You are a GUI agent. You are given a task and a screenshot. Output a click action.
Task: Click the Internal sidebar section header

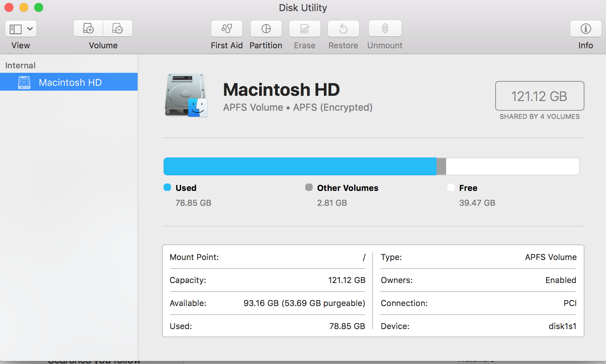(x=20, y=65)
